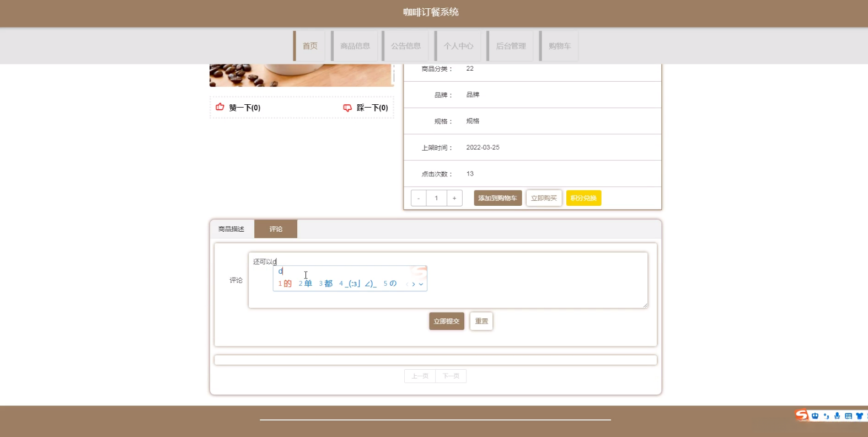Click the 品牌 value text
This screenshot has height=437, width=868.
point(473,95)
